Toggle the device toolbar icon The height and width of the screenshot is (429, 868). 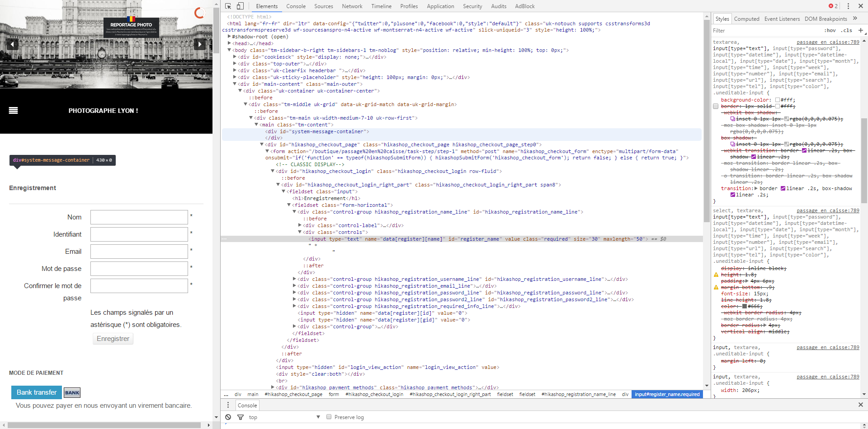(240, 6)
